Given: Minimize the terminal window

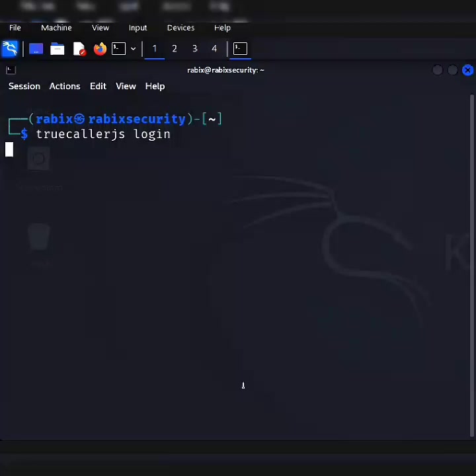Looking at the screenshot, I should pos(438,70).
